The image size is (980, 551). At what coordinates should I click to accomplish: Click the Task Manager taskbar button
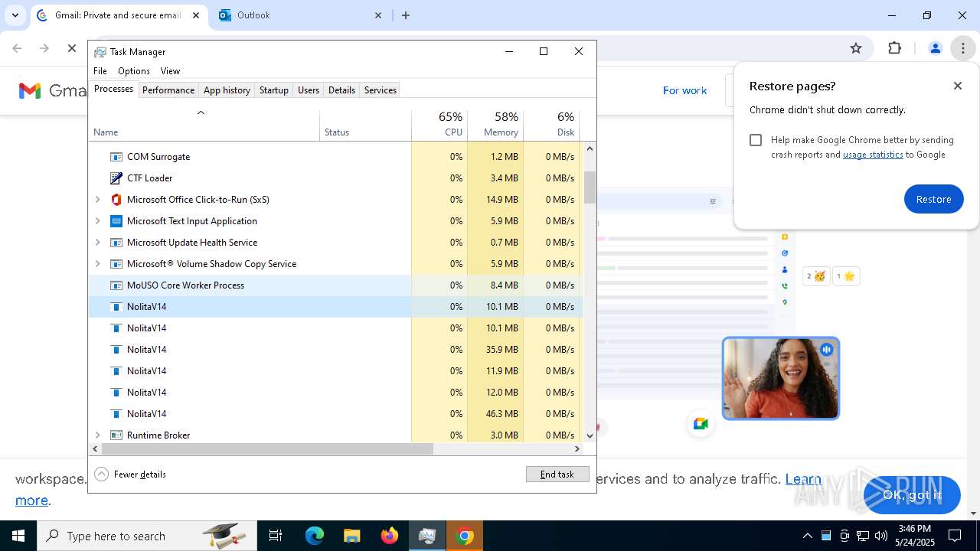(426, 536)
